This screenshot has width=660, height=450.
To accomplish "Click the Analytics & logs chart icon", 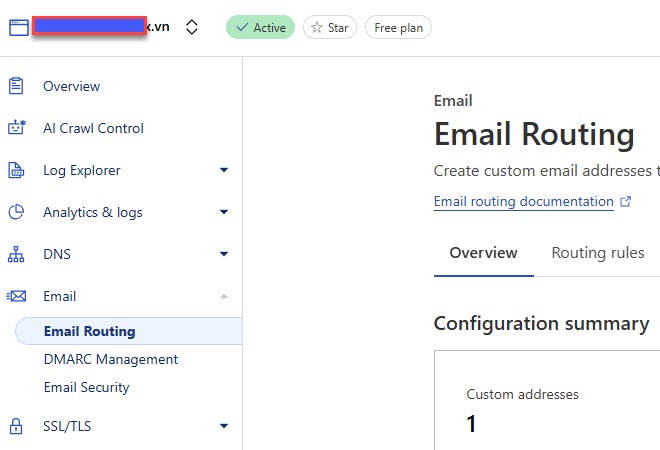I will click(16, 212).
